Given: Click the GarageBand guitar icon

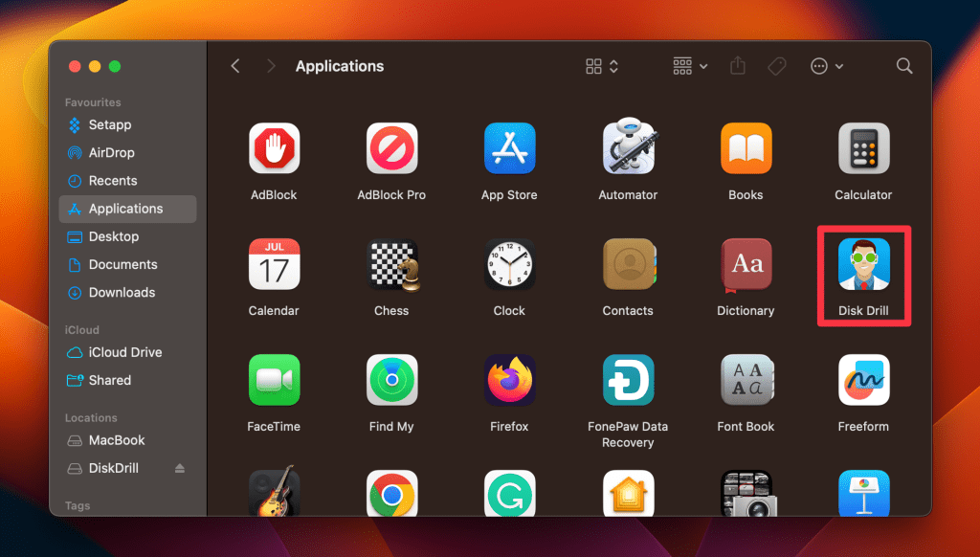Looking at the screenshot, I should pos(274,491).
